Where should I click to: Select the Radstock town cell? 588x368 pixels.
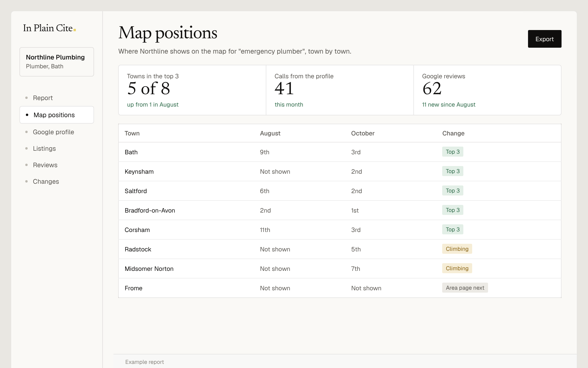138,249
